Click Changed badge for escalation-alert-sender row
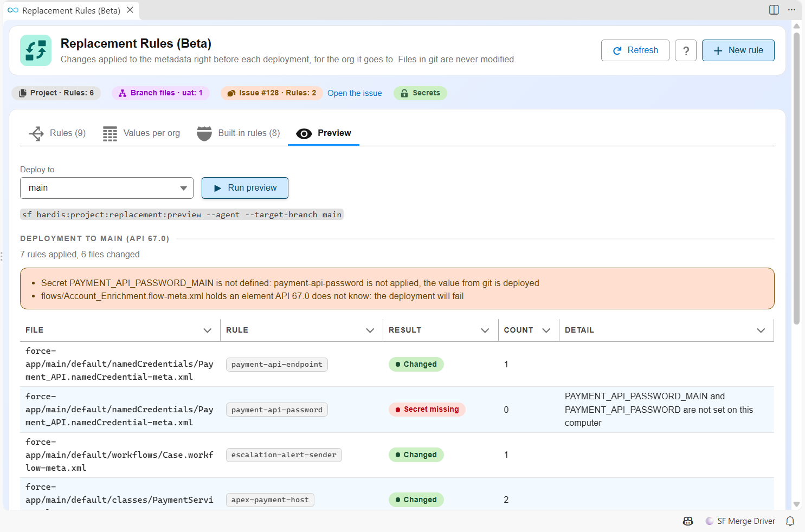Image resolution: width=805 pixels, height=532 pixels. click(x=416, y=455)
